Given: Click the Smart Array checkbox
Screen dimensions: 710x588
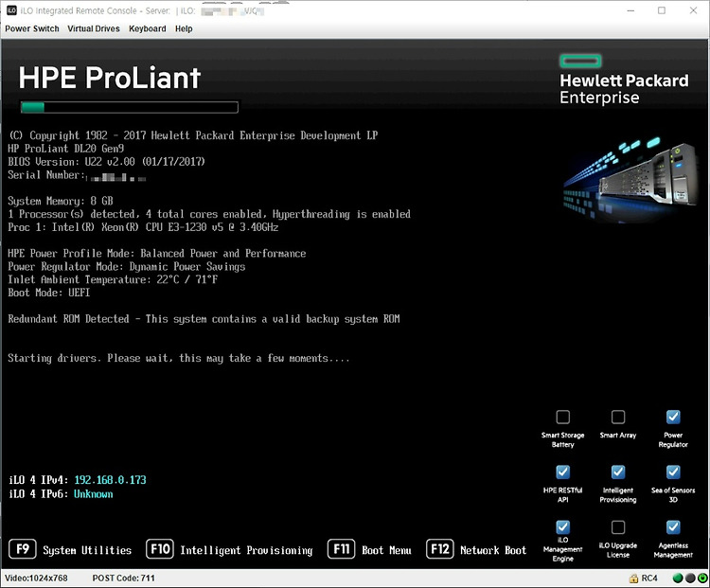Looking at the screenshot, I should click(618, 417).
